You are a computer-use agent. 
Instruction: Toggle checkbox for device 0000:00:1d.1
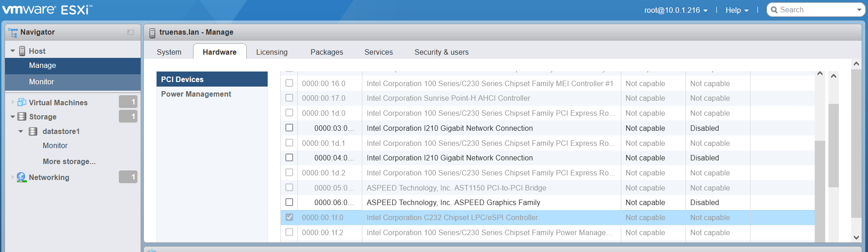click(x=289, y=143)
